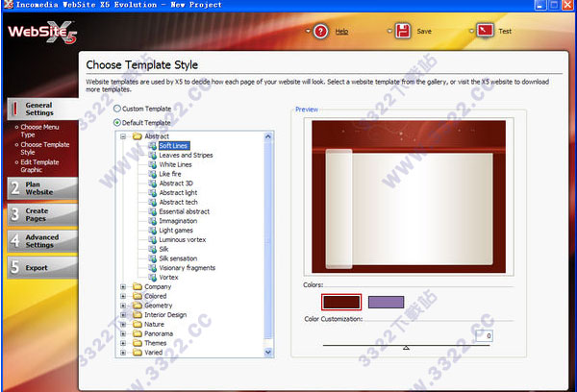Open the Edit Template Graphic link
This screenshot has height=392, width=577.
pos(40,165)
